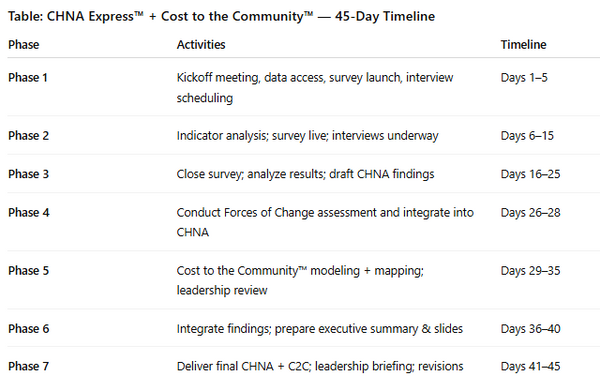Click the Days 1–5 timeline cell

click(x=524, y=78)
